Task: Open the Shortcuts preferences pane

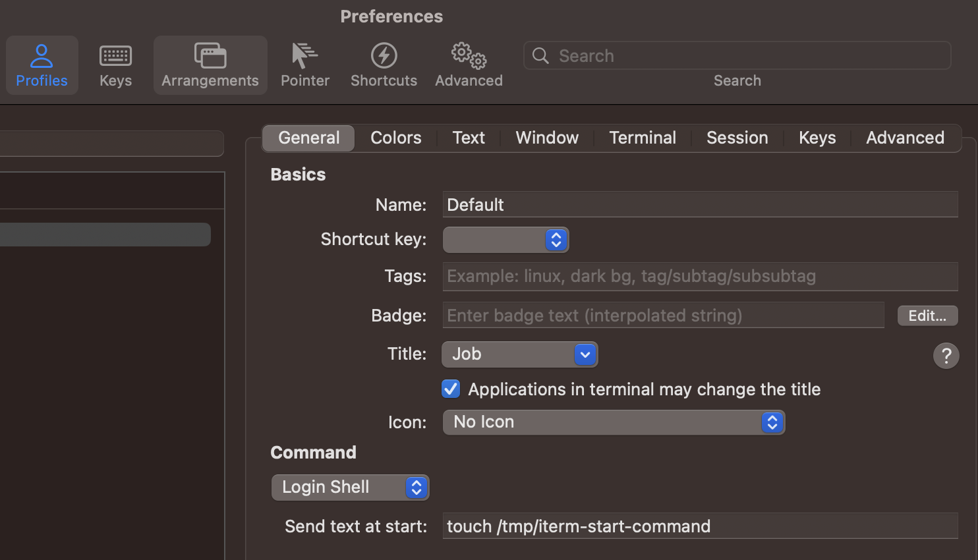Action: 384,65
